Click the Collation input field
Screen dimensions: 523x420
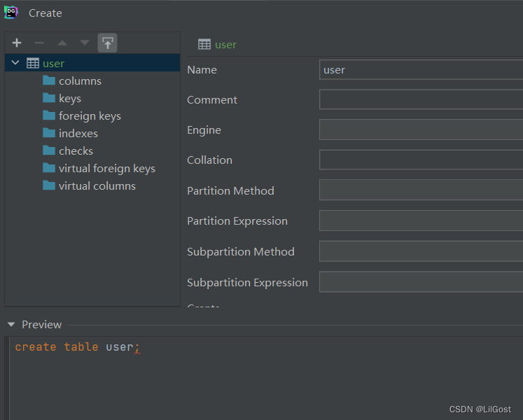pos(421,160)
